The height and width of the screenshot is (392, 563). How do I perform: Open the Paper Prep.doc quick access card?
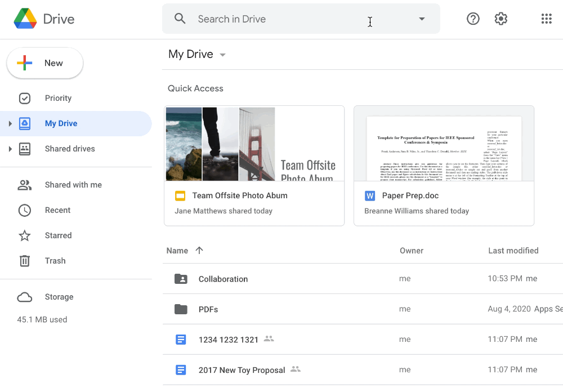(444, 165)
